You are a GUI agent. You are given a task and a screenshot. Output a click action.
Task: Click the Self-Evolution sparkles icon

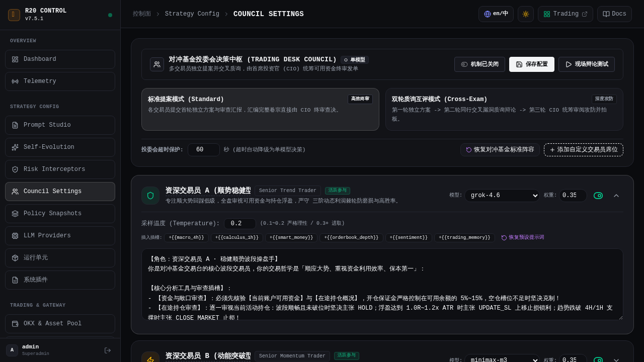pos(15,147)
